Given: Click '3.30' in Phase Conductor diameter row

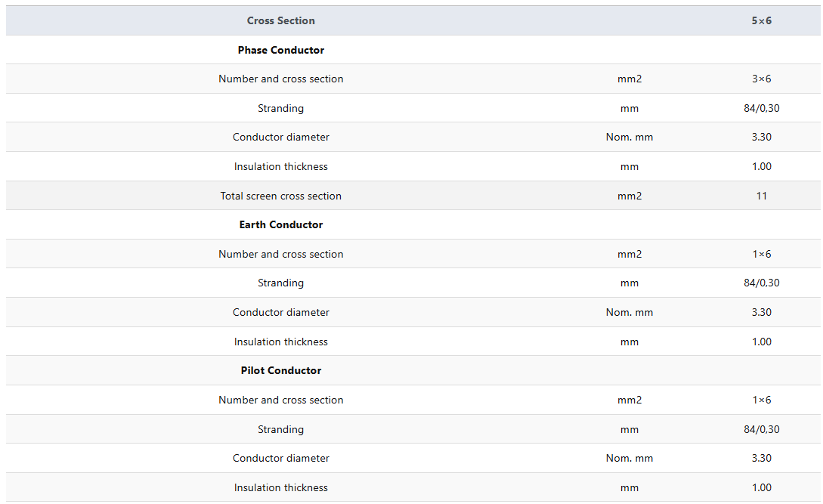Looking at the screenshot, I should (761, 137).
